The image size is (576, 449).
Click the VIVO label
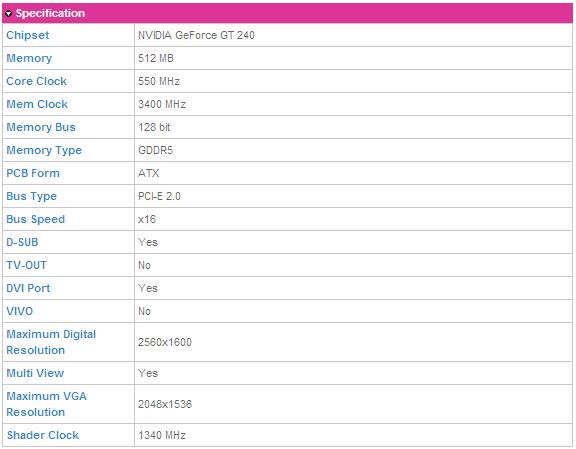point(19,311)
